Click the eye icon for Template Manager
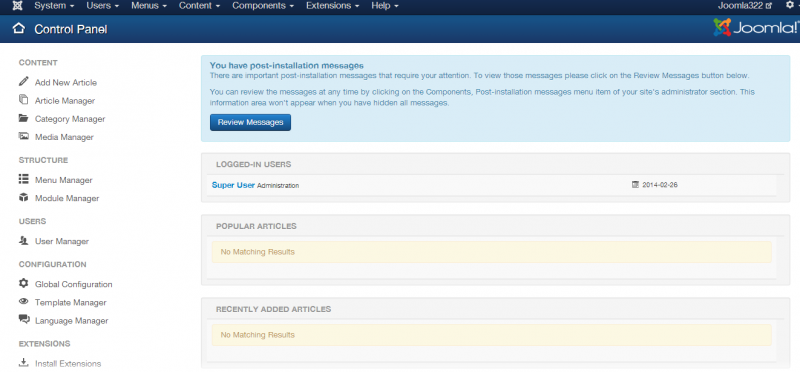Image resolution: width=800 pixels, height=372 pixels. (23, 302)
